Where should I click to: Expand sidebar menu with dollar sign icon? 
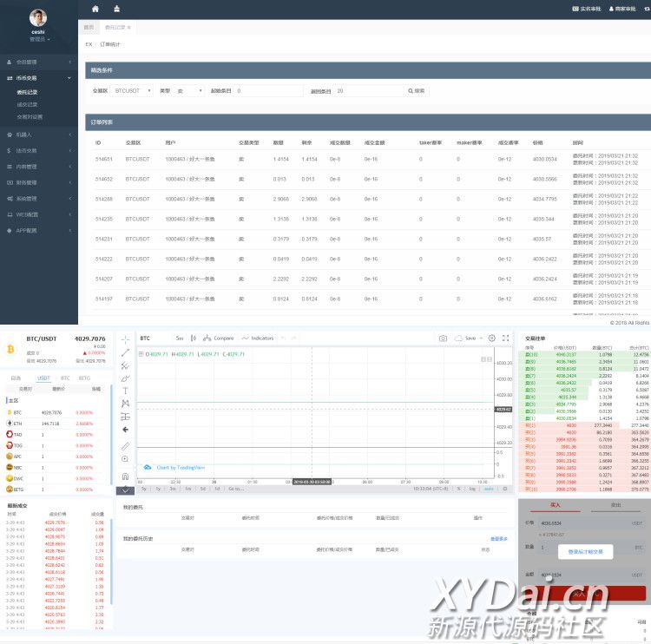(x=39, y=151)
